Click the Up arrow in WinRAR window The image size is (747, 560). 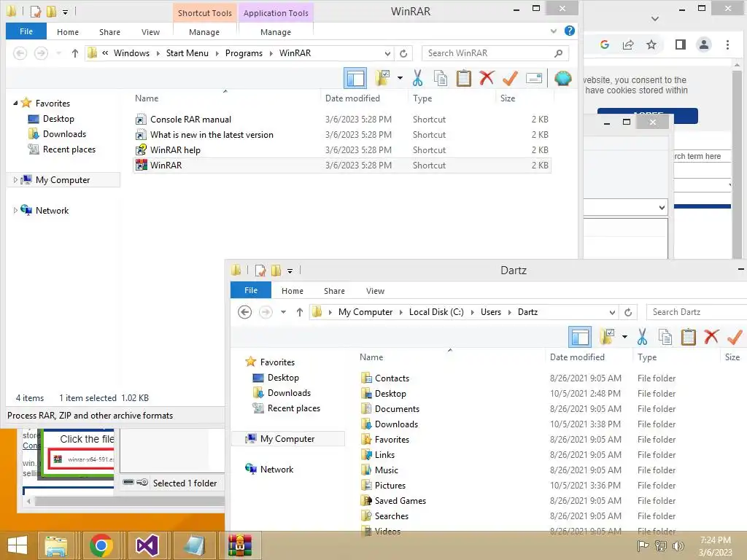click(75, 53)
